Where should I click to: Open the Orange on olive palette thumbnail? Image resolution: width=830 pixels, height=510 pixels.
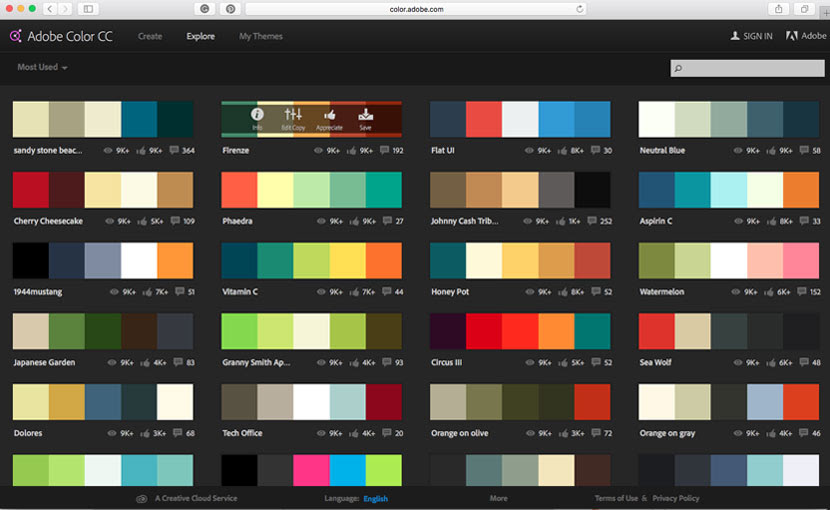pyautogui.click(x=520, y=401)
